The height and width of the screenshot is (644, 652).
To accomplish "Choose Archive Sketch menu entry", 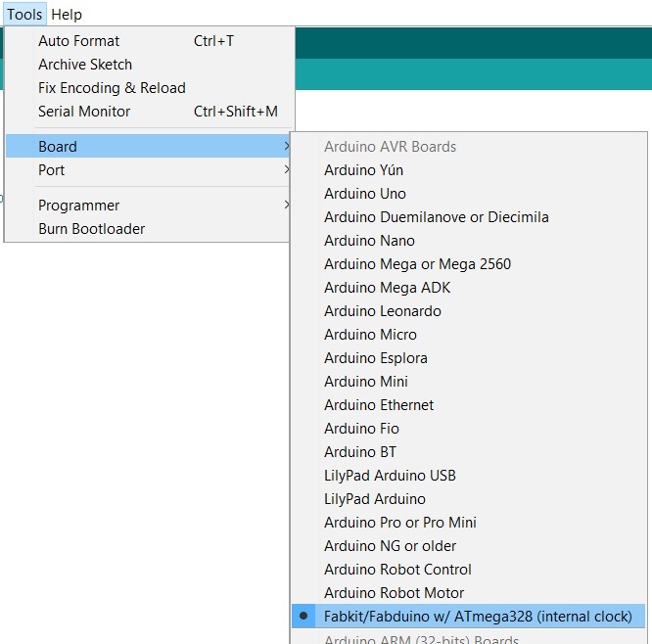I will coord(85,65).
